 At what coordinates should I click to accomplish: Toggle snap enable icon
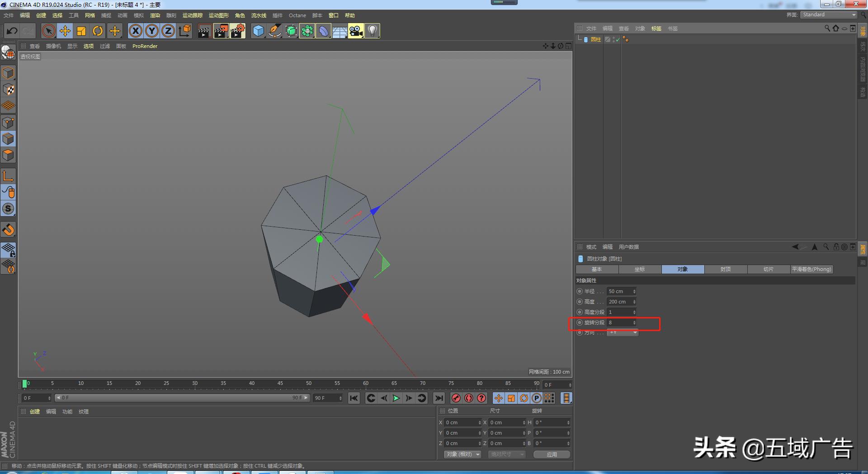point(8,230)
